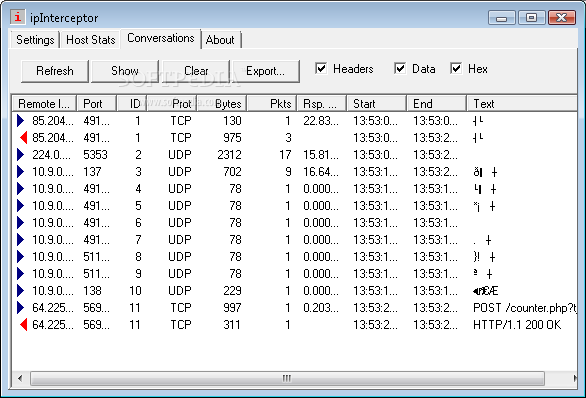Click the red arrow on the HTTP/1.1 200 OK row
Screen dimensions: 586x398
click(24, 324)
